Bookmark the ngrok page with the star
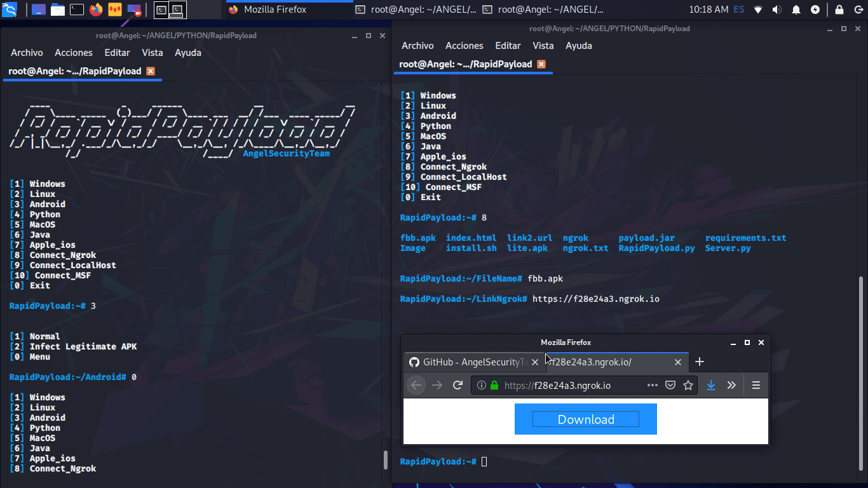The height and width of the screenshot is (488, 868). (x=688, y=384)
